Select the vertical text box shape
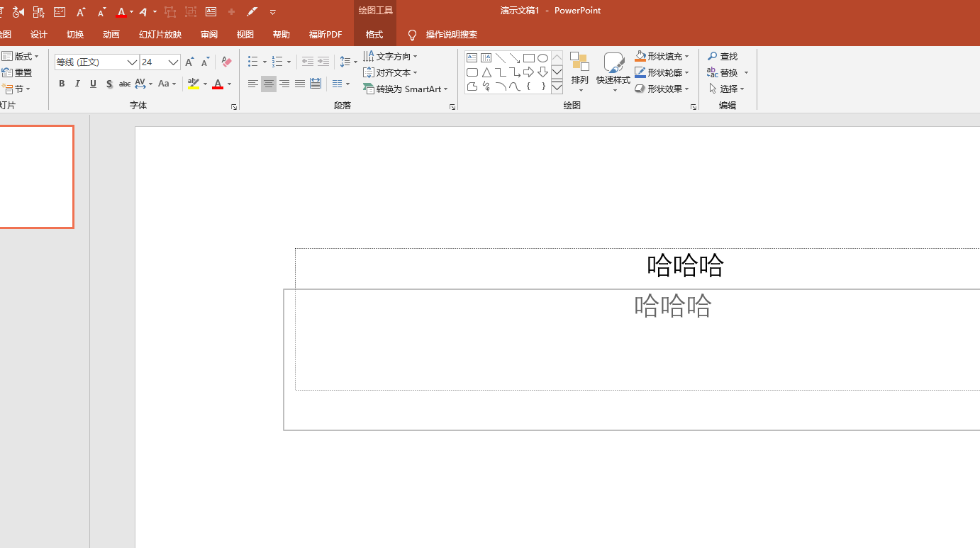 (x=486, y=58)
